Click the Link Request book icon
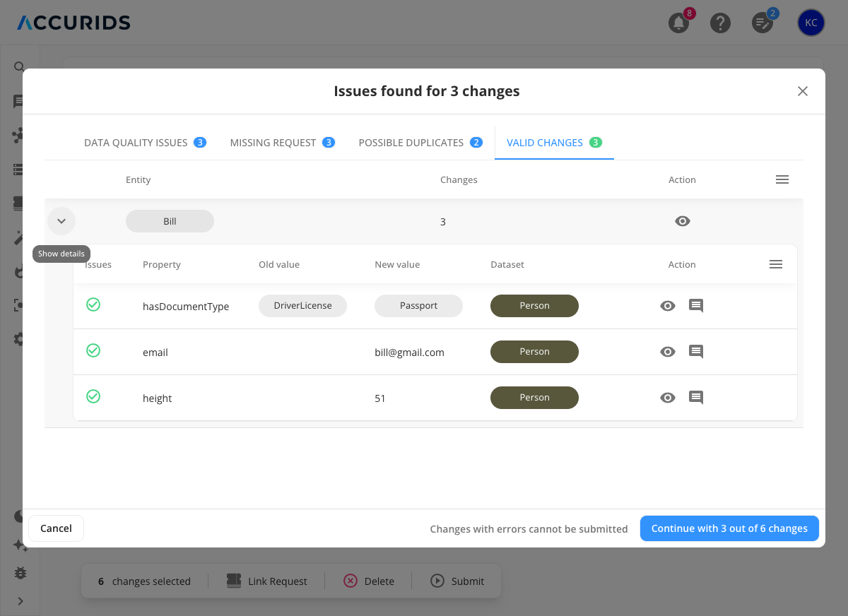 (x=233, y=581)
